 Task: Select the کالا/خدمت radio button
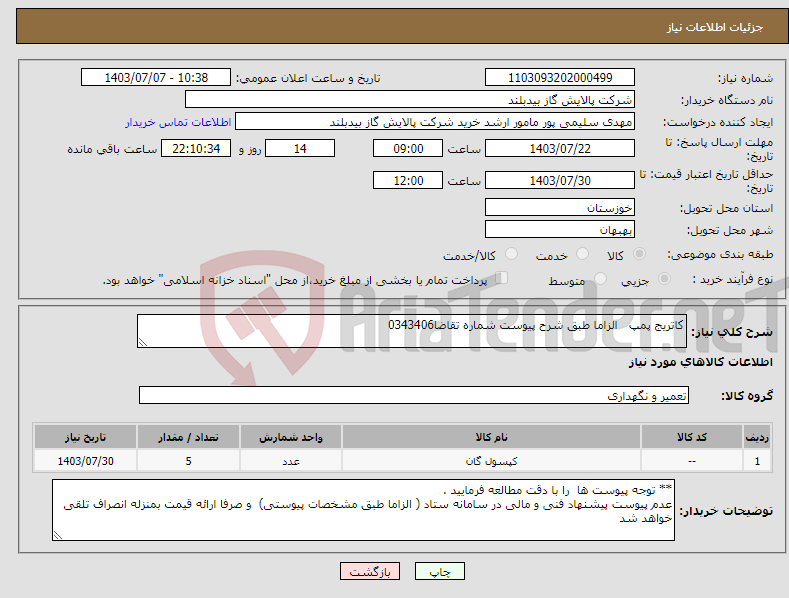(x=511, y=254)
